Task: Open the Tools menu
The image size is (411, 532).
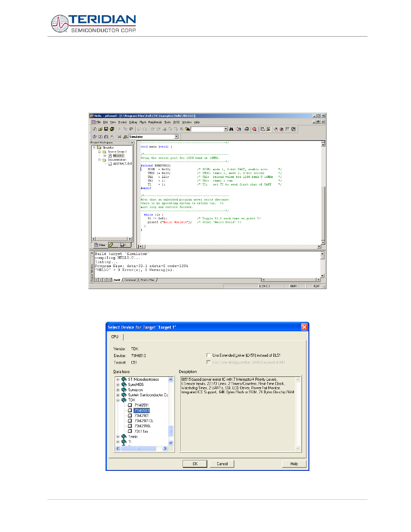Action: 168,122
